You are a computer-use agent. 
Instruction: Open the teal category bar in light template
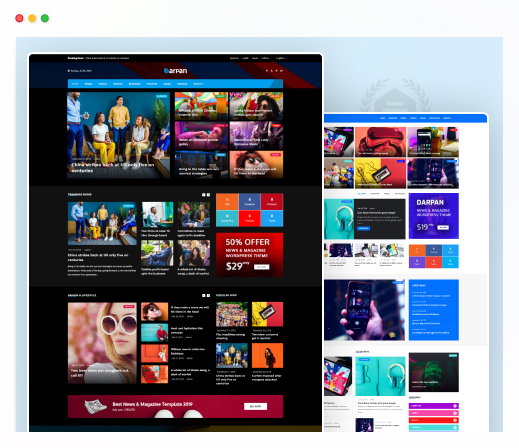point(434,427)
